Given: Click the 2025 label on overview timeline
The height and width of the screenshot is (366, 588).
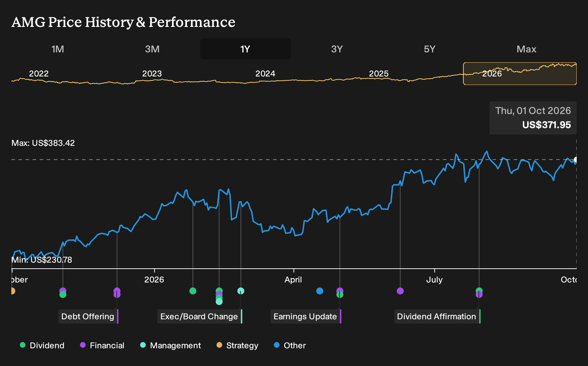Looking at the screenshot, I should (379, 74).
